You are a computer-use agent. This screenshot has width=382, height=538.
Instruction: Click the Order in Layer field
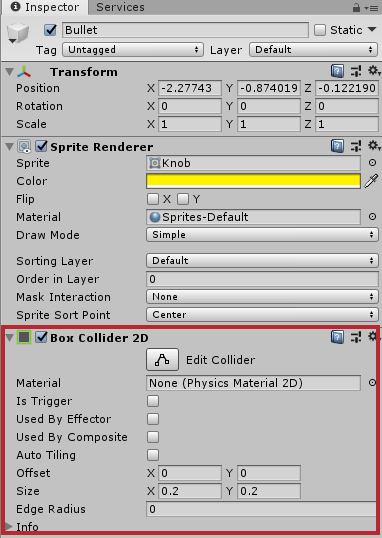pos(262,279)
